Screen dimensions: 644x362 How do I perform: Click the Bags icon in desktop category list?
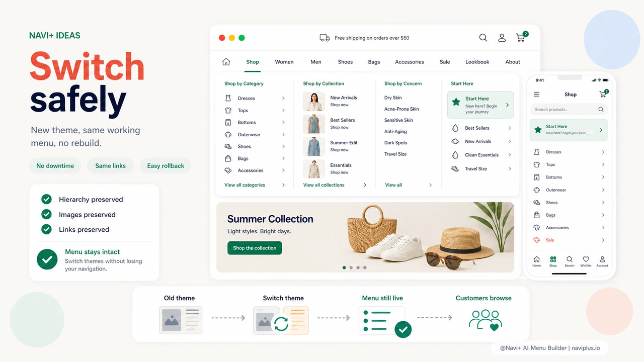[228, 158]
